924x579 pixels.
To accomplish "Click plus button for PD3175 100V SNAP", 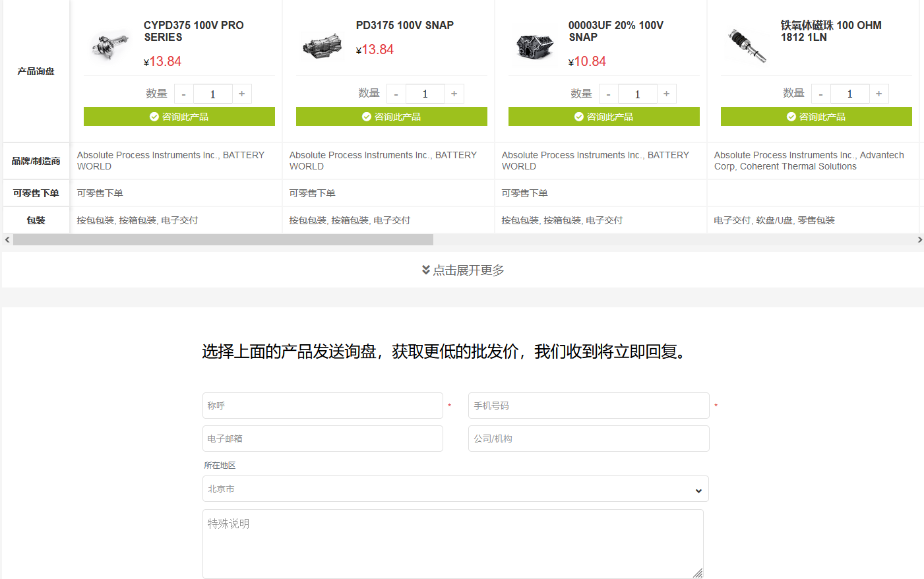I will (454, 94).
